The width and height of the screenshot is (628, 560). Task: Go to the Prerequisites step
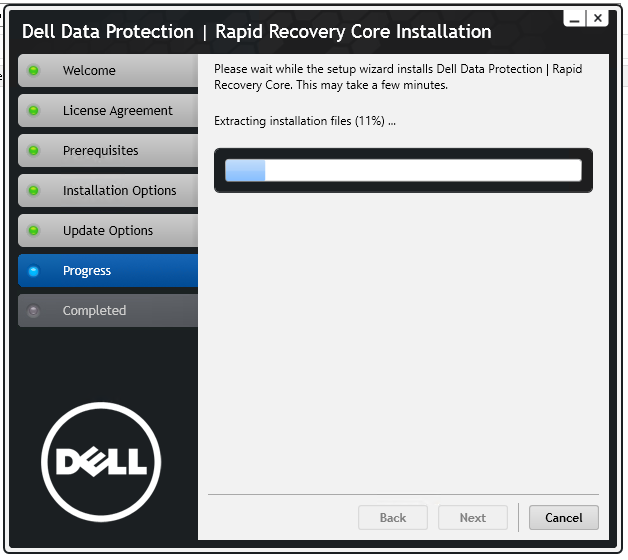tap(108, 151)
